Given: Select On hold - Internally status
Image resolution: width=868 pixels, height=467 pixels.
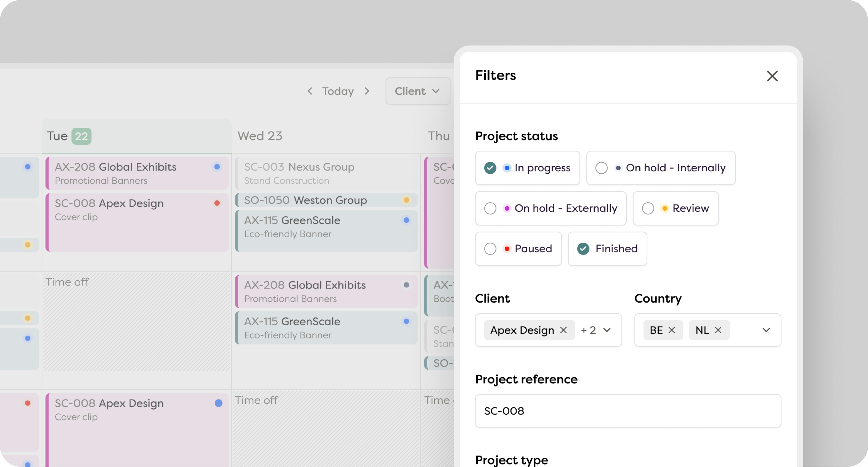Looking at the screenshot, I should point(601,167).
